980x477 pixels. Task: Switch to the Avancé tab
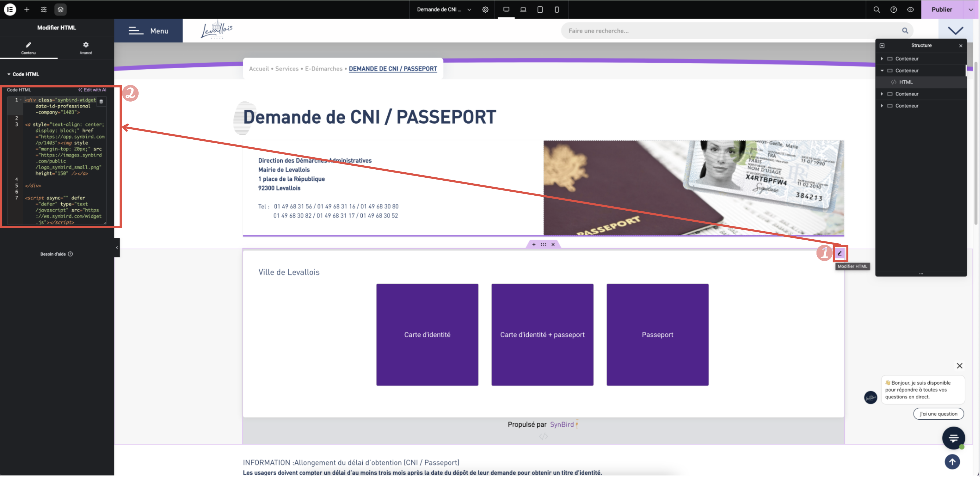click(86, 48)
